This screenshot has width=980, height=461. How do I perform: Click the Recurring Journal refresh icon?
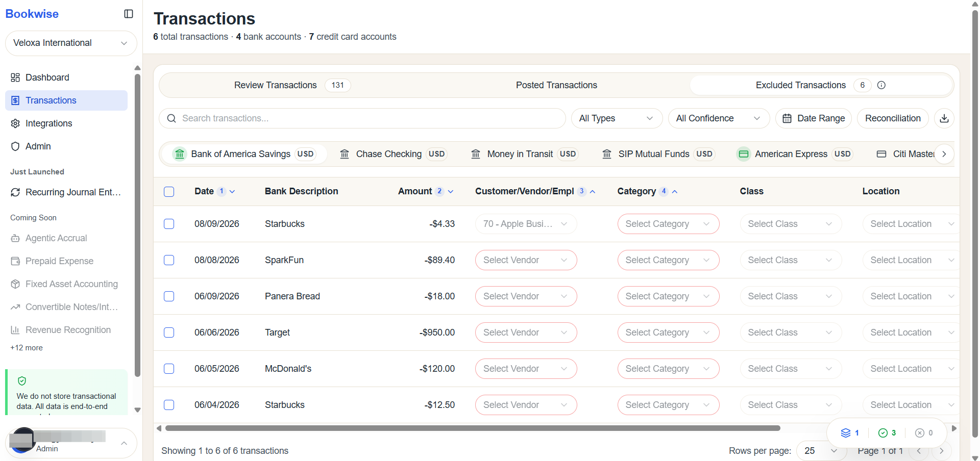click(x=15, y=192)
